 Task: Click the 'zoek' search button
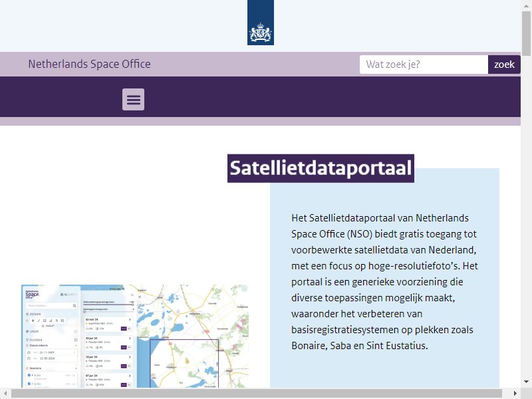(504, 65)
